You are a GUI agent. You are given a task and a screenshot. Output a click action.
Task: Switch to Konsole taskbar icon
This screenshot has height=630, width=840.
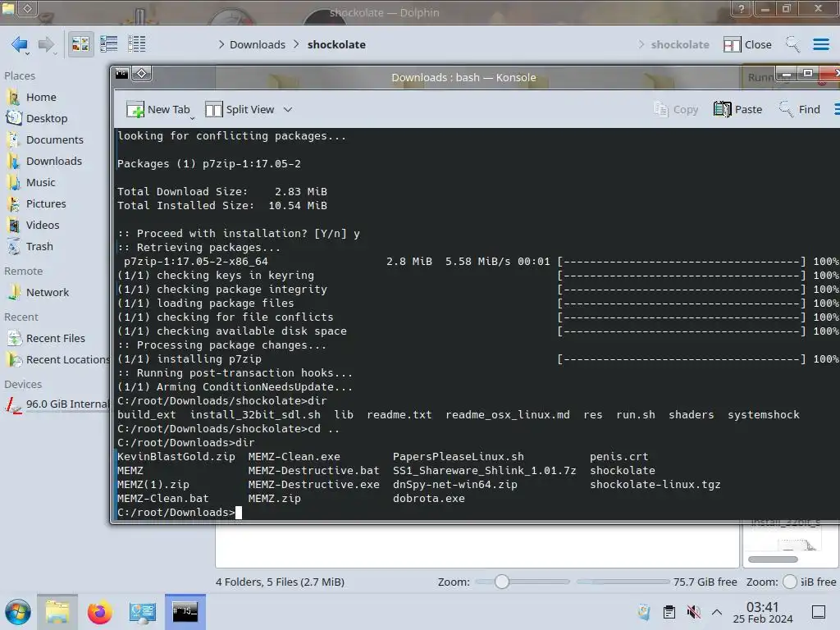[x=185, y=612]
